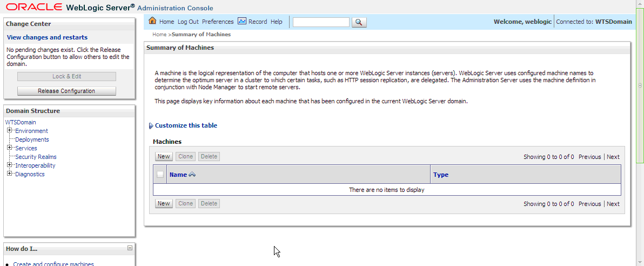Click the top New button above table
Screen dimensions: 644x266
[x=164, y=156]
